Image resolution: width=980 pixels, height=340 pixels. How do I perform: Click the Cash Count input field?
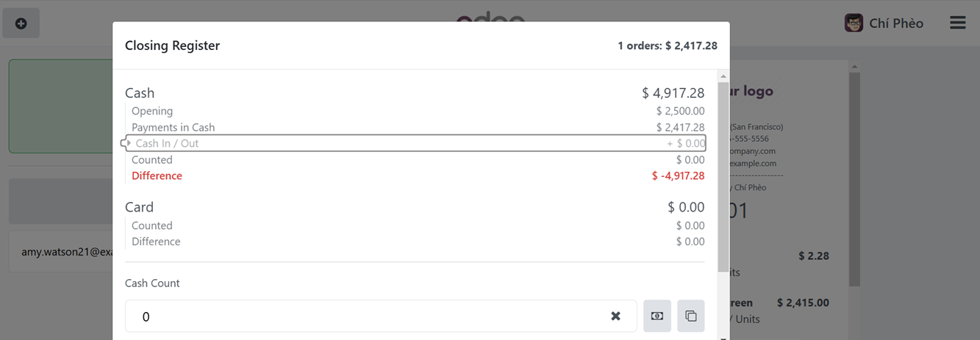381,316
